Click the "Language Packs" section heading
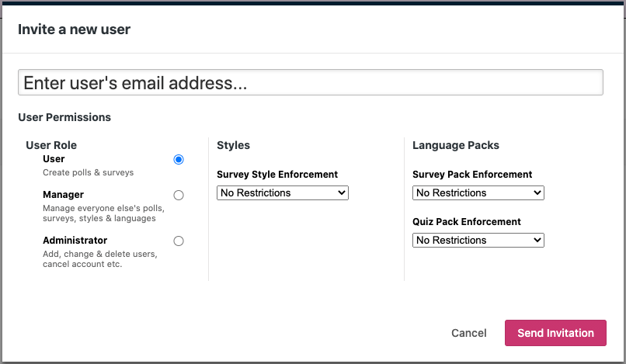Screen dimensions: 626x364 tap(455, 145)
